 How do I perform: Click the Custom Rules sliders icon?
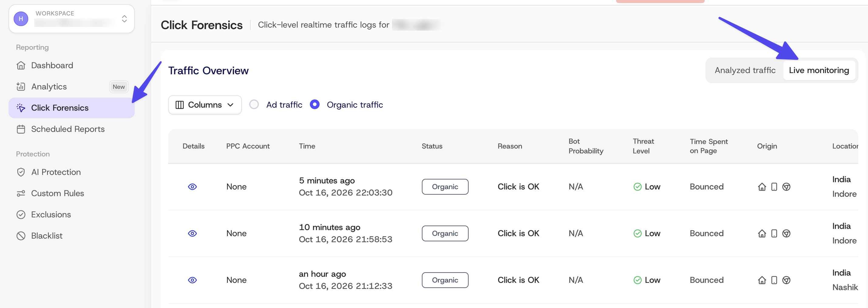pos(21,193)
